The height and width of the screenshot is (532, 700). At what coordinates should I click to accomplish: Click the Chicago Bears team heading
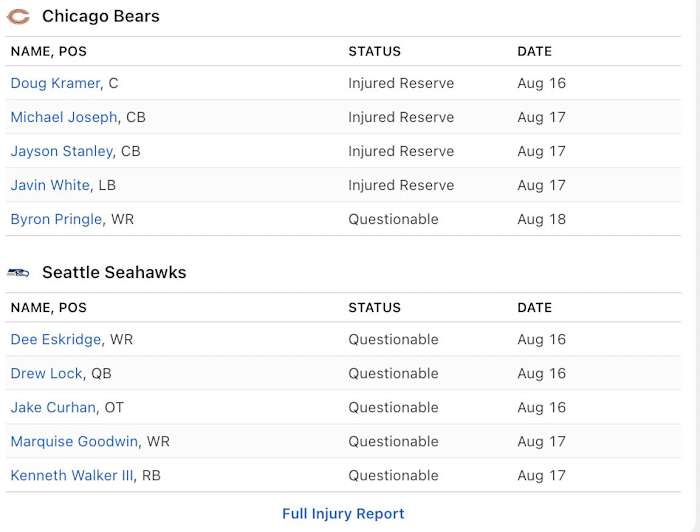[100, 16]
